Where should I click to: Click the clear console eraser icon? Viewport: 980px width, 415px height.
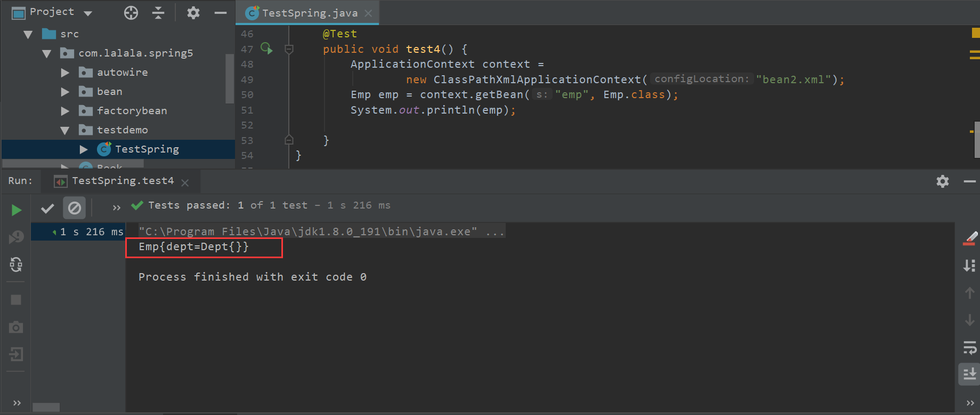[x=970, y=238]
